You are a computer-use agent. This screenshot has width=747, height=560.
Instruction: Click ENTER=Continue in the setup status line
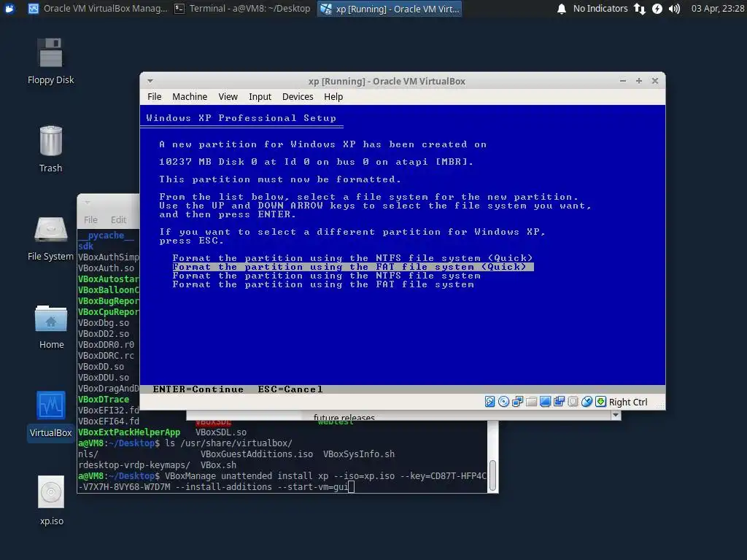[x=198, y=389]
